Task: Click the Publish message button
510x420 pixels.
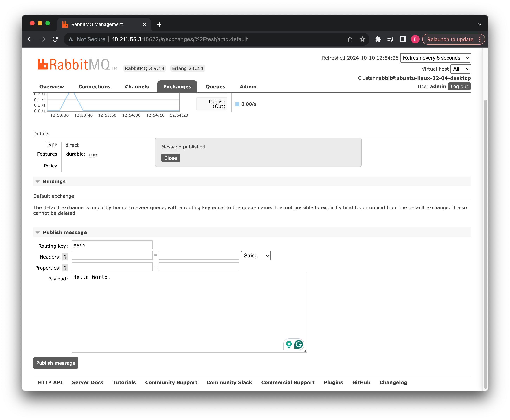Action: click(56, 363)
